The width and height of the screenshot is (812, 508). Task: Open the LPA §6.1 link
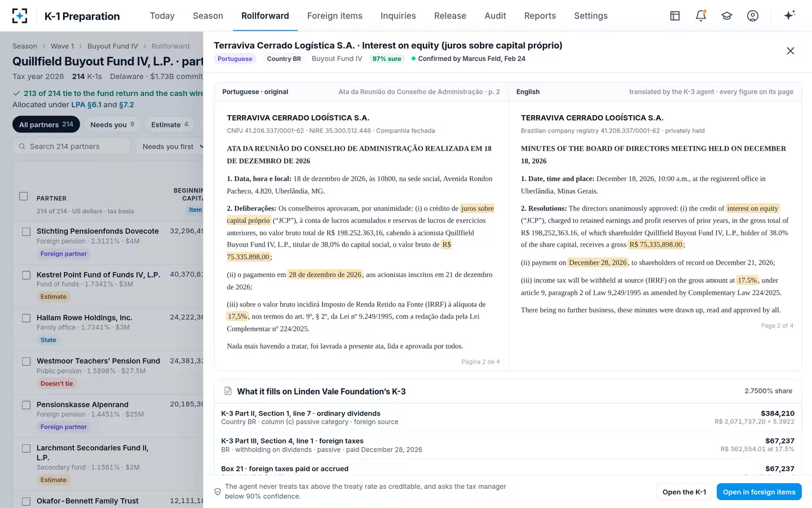click(86, 105)
